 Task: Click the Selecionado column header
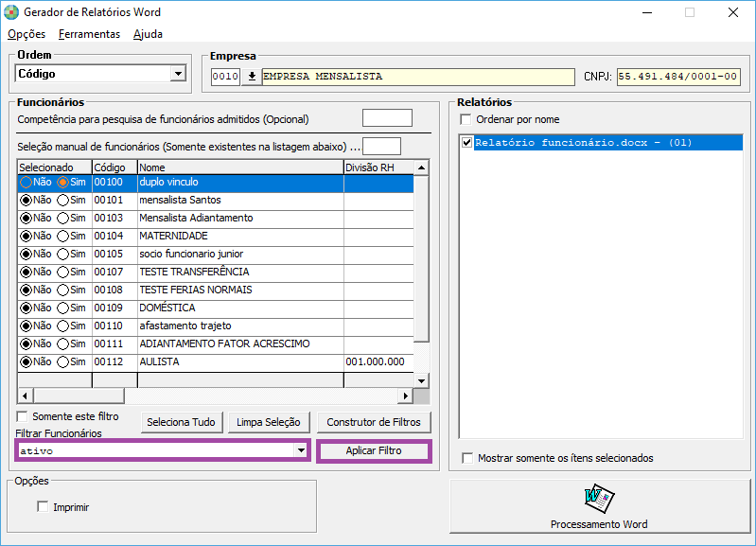[x=55, y=167]
